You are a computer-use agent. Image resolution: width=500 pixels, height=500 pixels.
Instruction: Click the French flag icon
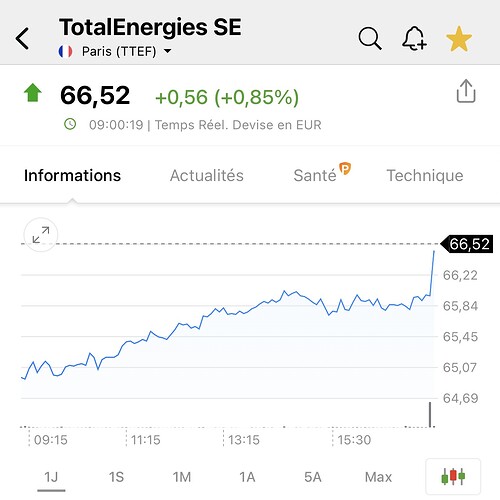tap(65, 52)
